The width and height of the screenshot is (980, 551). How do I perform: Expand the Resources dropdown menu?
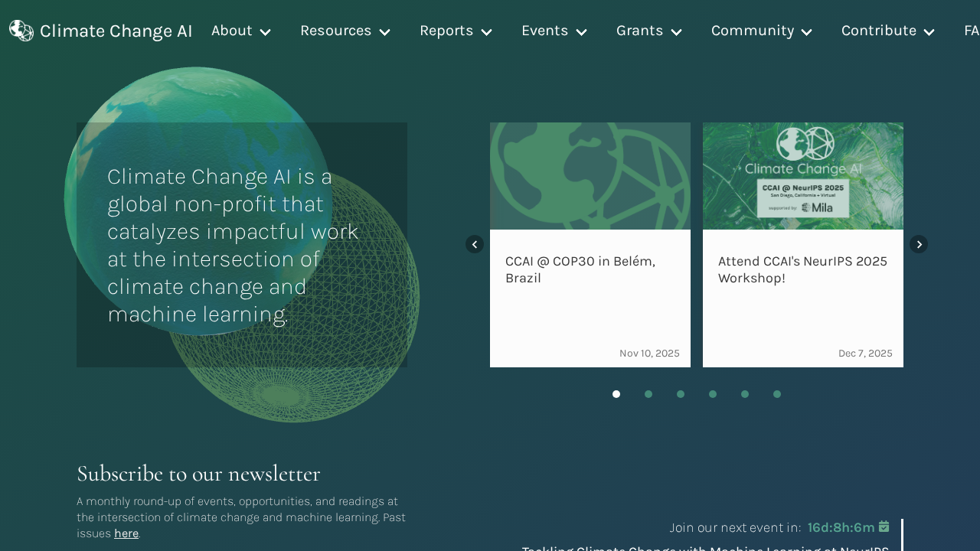click(x=345, y=31)
